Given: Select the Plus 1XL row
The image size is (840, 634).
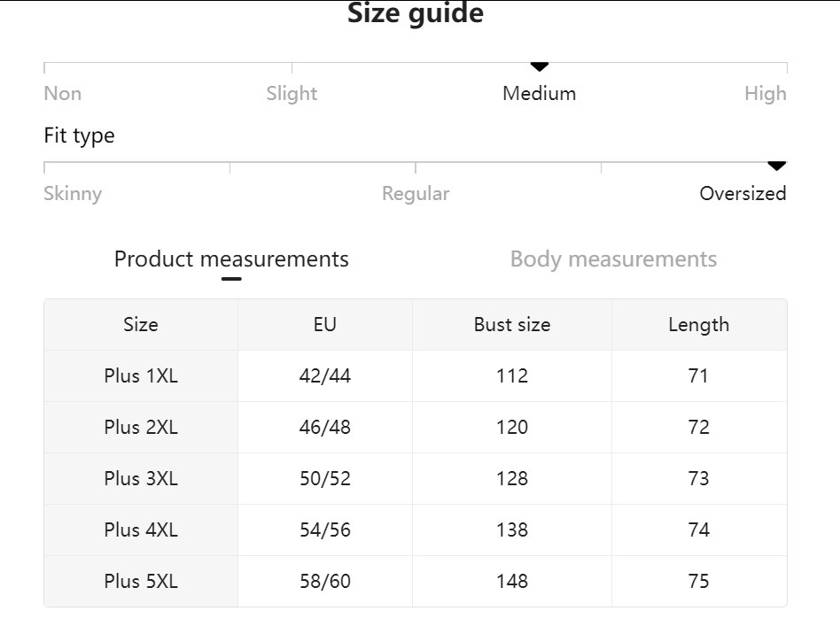Looking at the screenshot, I should 416,376.
